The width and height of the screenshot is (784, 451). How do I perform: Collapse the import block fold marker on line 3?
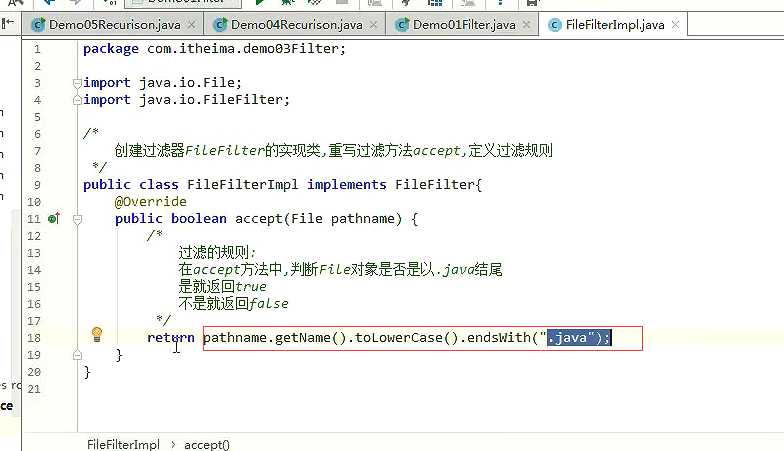[77, 83]
